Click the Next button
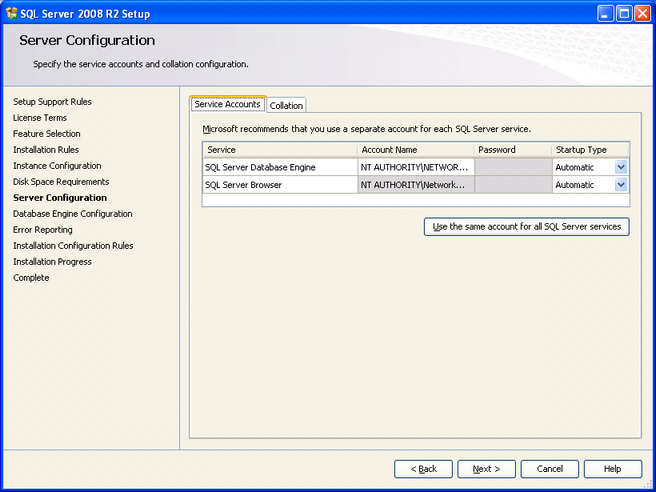 [486, 469]
